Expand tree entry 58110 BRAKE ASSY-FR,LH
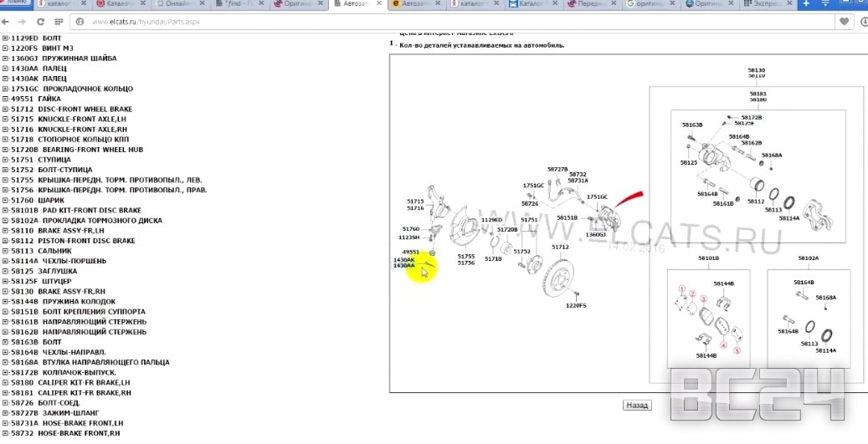Screen dimensions: 868x444 point(5,230)
